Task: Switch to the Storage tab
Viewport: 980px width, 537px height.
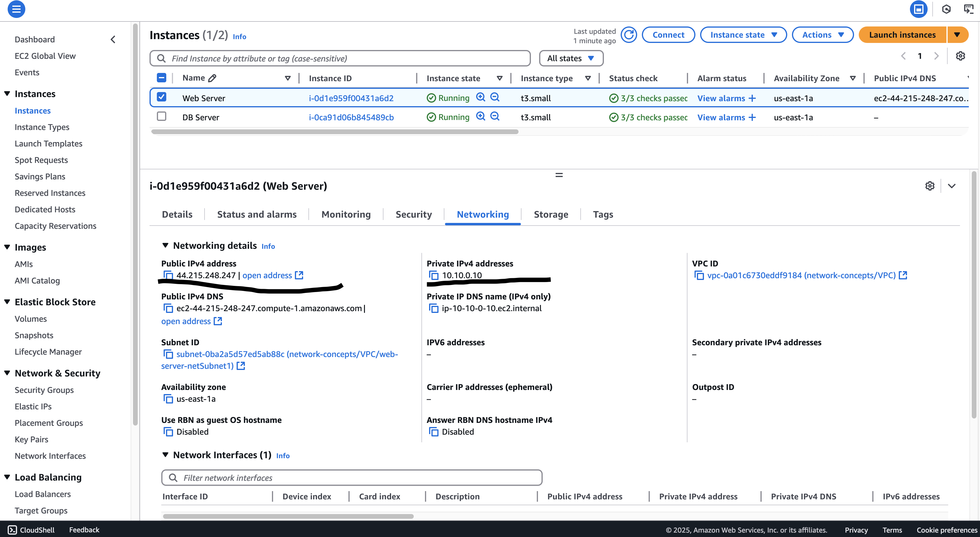Action: 551,214
